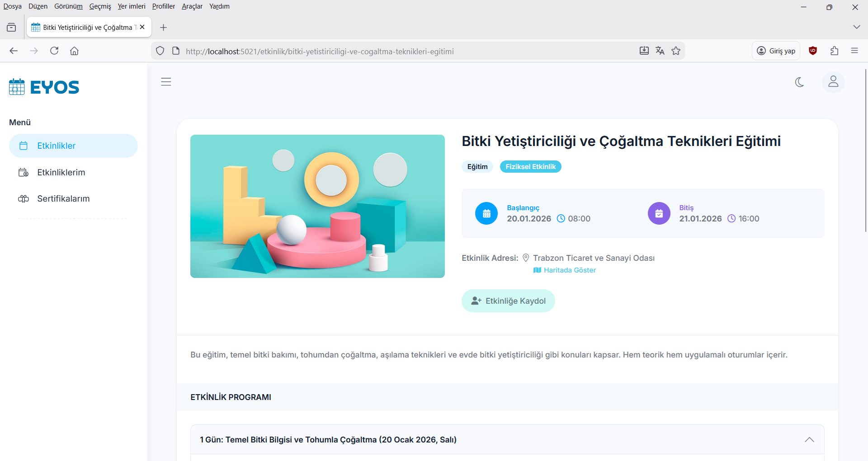The height and width of the screenshot is (461, 868).
Task: Open the Yer imleri menu
Action: click(132, 6)
